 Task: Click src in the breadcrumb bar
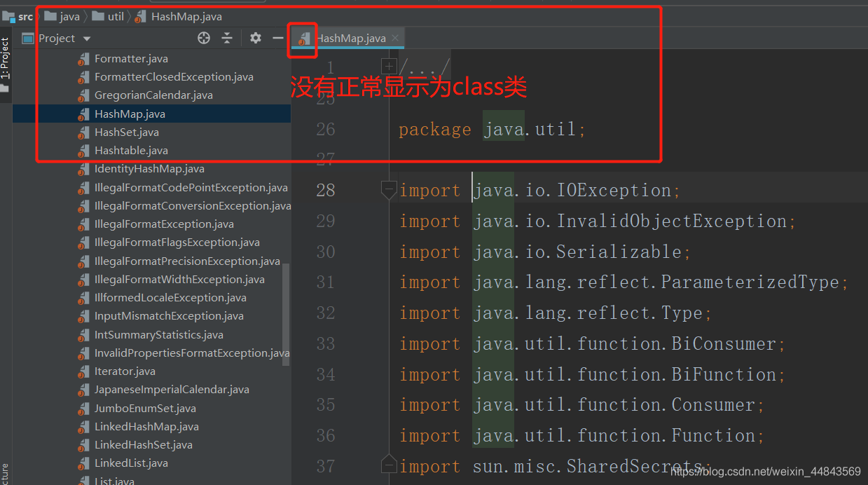pyautogui.click(x=25, y=16)
